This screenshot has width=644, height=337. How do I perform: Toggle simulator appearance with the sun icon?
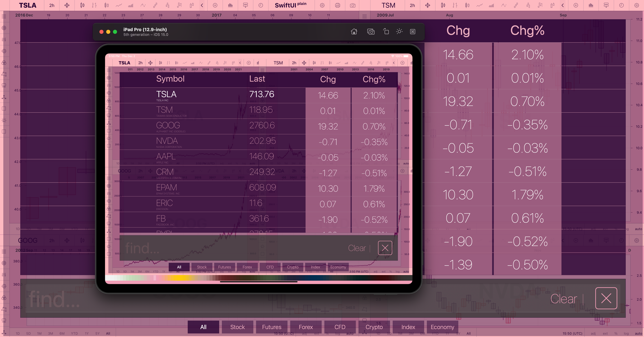[399, 31]
